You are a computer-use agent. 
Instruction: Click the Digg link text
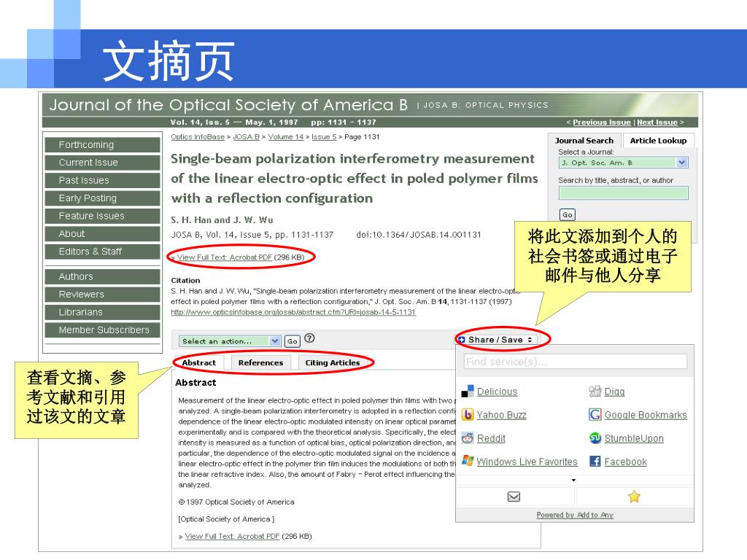click(x=614, y=392)
